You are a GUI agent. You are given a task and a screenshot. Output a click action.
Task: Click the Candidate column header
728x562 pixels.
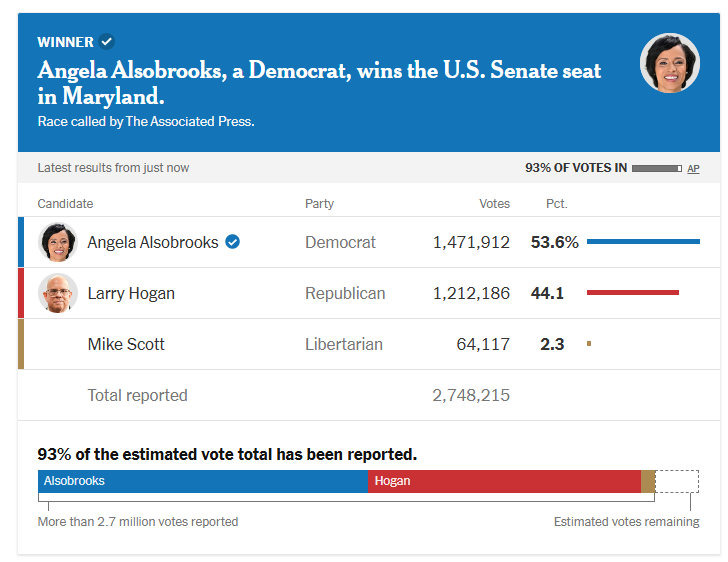(x=65, y=203)
